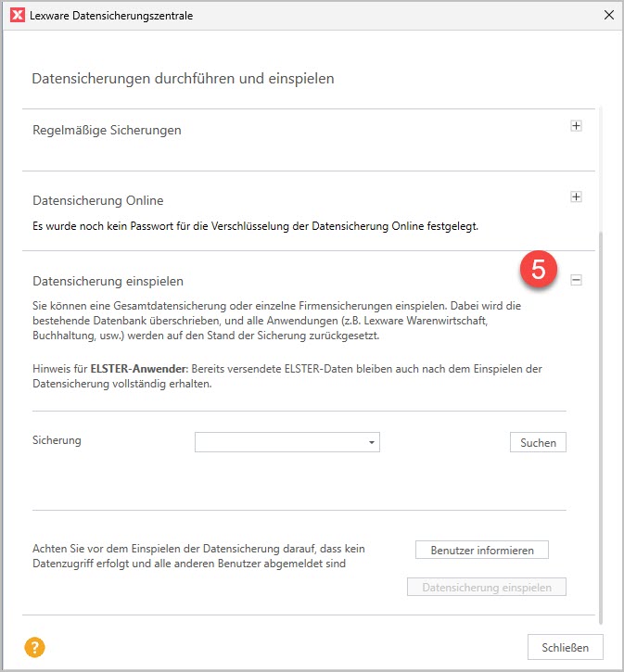This screenshot has width=624, height=672.
Task: Collapse the Datensicherung einspielen section
Action: tap(576, 279)
